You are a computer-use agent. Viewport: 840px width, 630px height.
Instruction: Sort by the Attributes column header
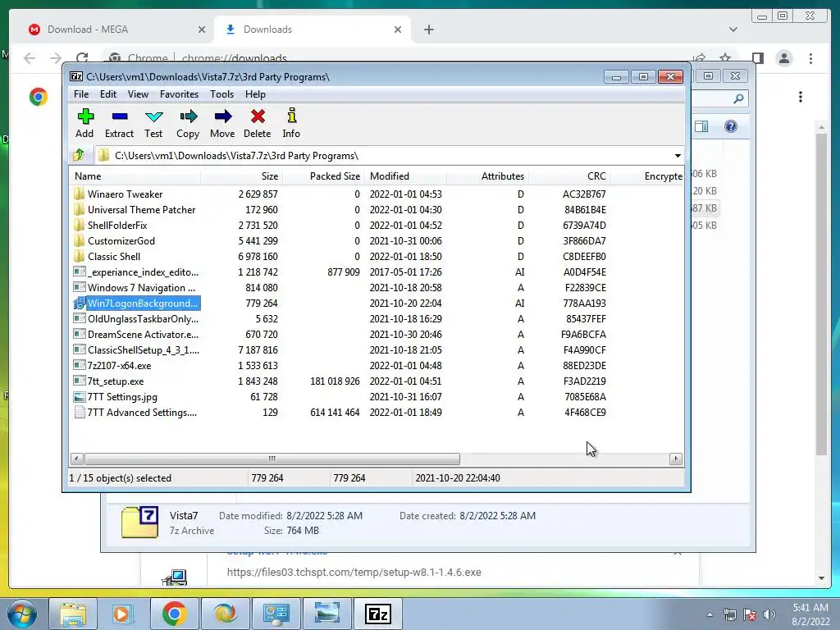(x=487, y=176)
